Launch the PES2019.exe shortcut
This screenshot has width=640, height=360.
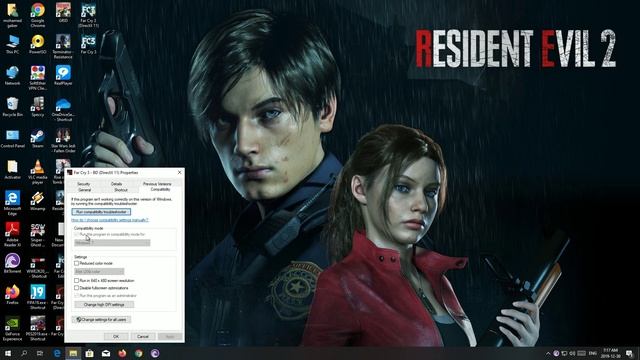tap(38, 329)
